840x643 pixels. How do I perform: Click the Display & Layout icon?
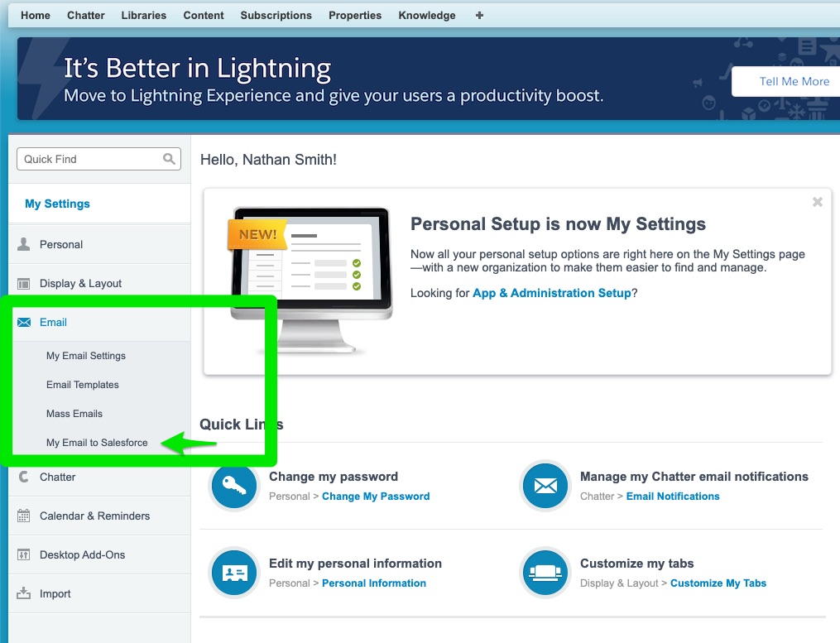24,283
